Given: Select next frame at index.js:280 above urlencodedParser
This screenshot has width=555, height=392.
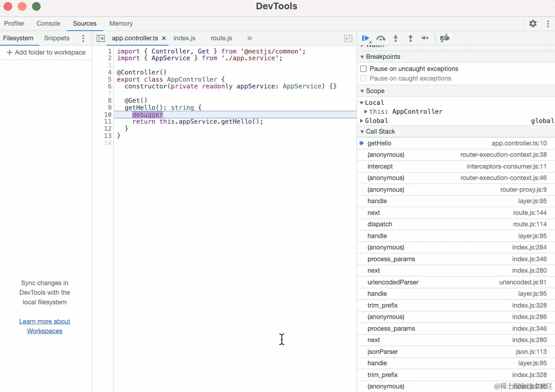Looking at the screenshot, I should [456, 271].
